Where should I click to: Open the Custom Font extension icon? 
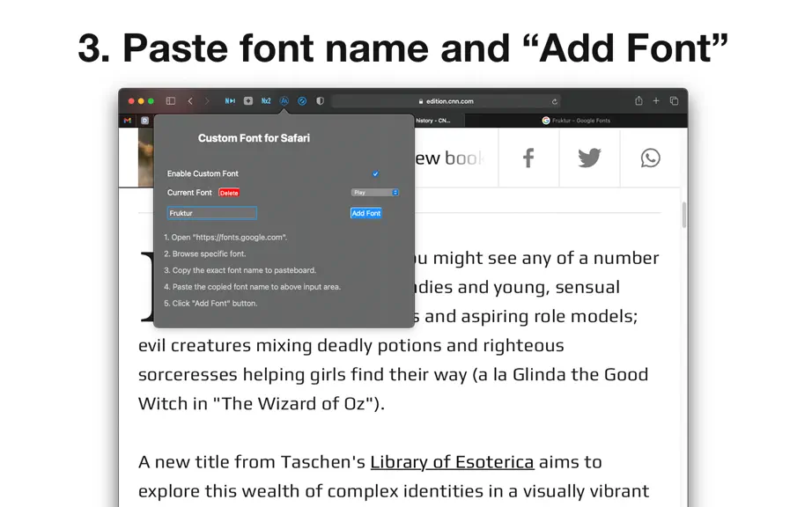284,101
